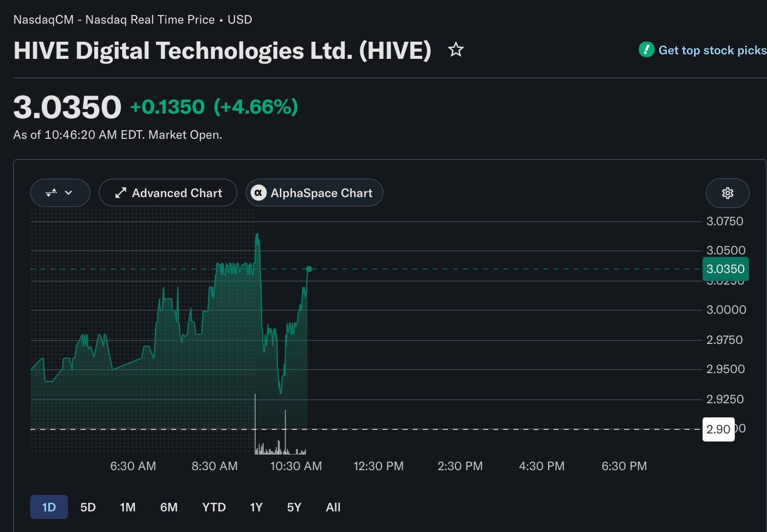Click the 6:30 AM axis label
This screenshot has width=767, height=532.
click(133, 466)
